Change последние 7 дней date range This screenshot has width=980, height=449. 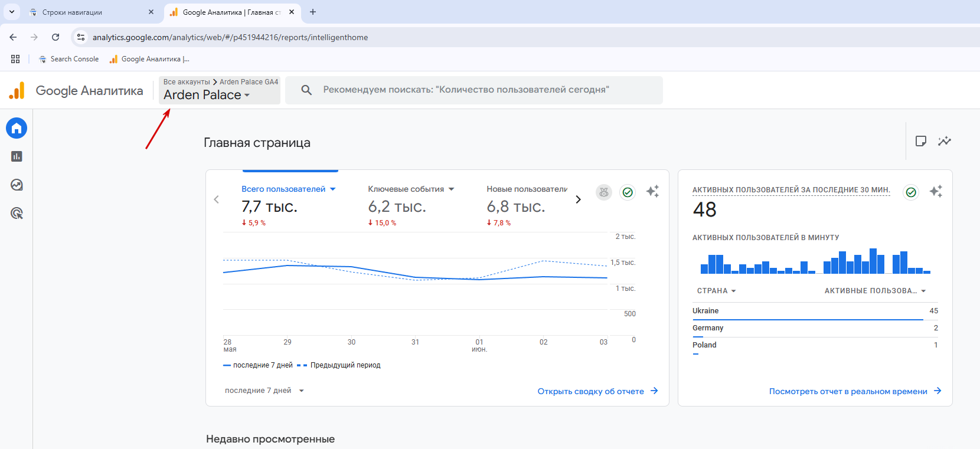[x=264, y=391]
